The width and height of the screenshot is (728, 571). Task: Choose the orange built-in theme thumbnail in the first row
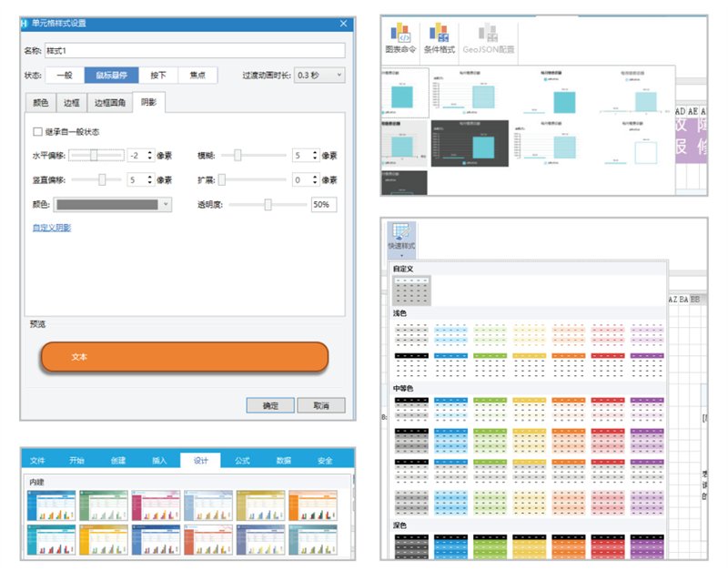coord(313,505)
